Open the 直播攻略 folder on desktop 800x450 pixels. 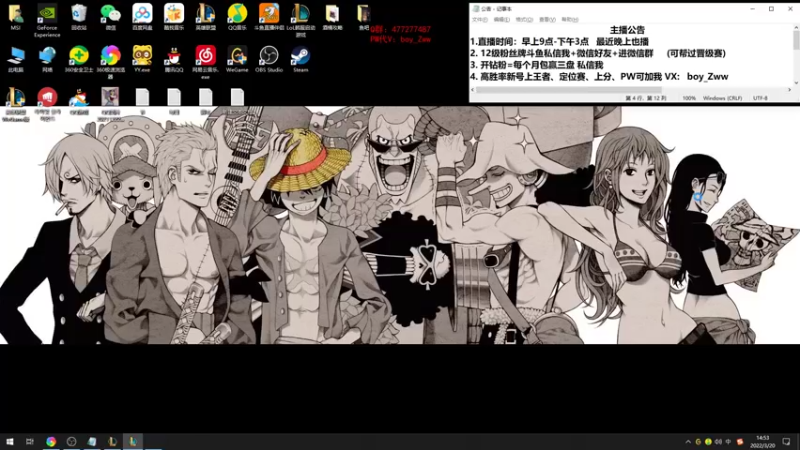click(332, 17)
